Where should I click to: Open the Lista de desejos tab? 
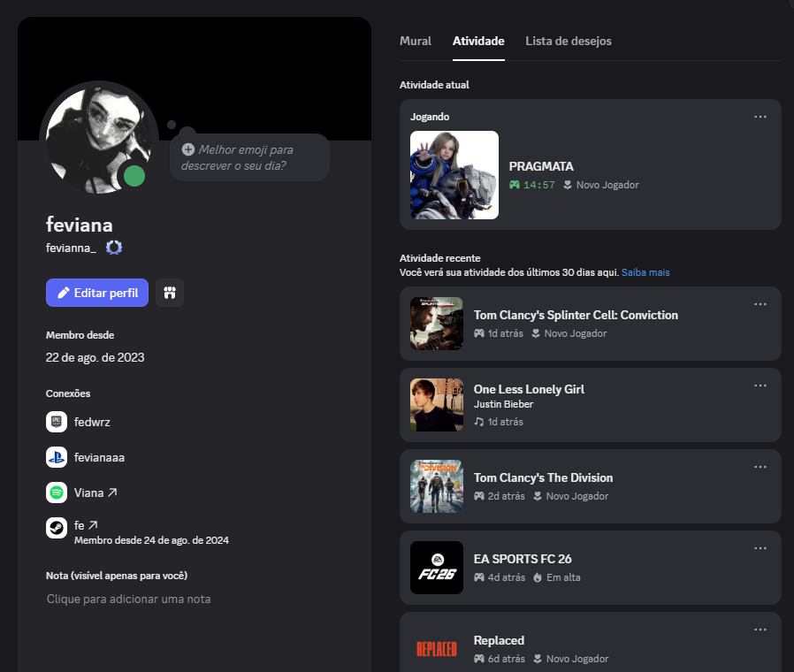(x=569, y=41)
